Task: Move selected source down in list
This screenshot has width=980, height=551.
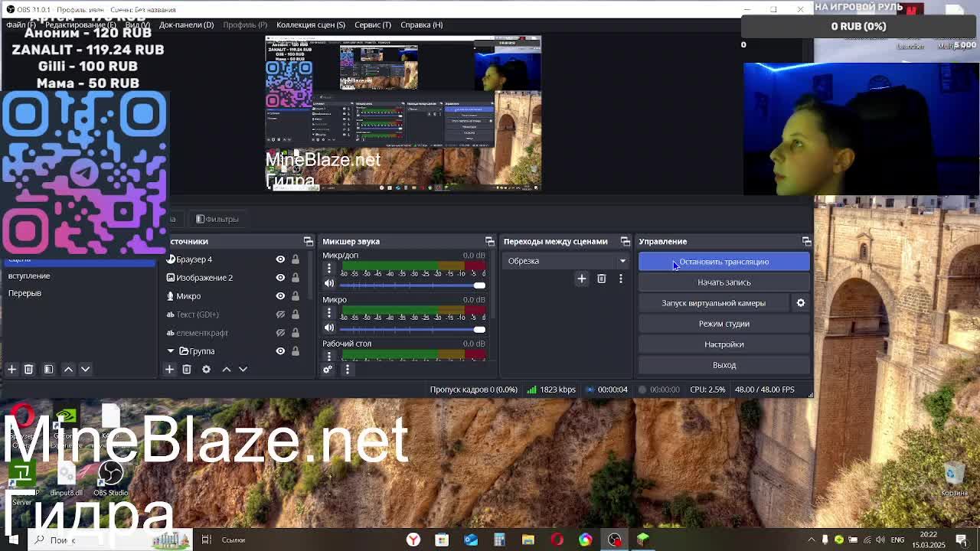Action: point(243,369)
